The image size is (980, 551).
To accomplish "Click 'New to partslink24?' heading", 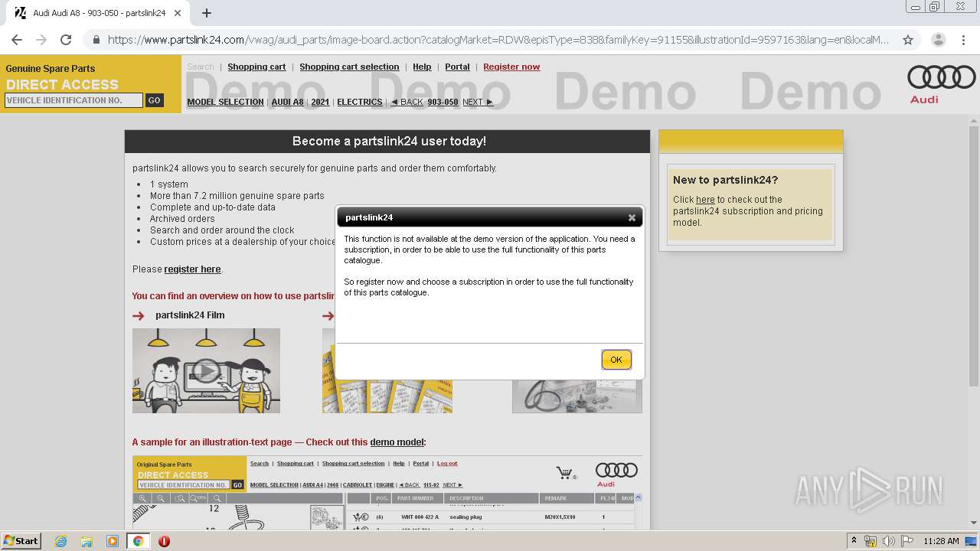I will click(x=725, y=181).
